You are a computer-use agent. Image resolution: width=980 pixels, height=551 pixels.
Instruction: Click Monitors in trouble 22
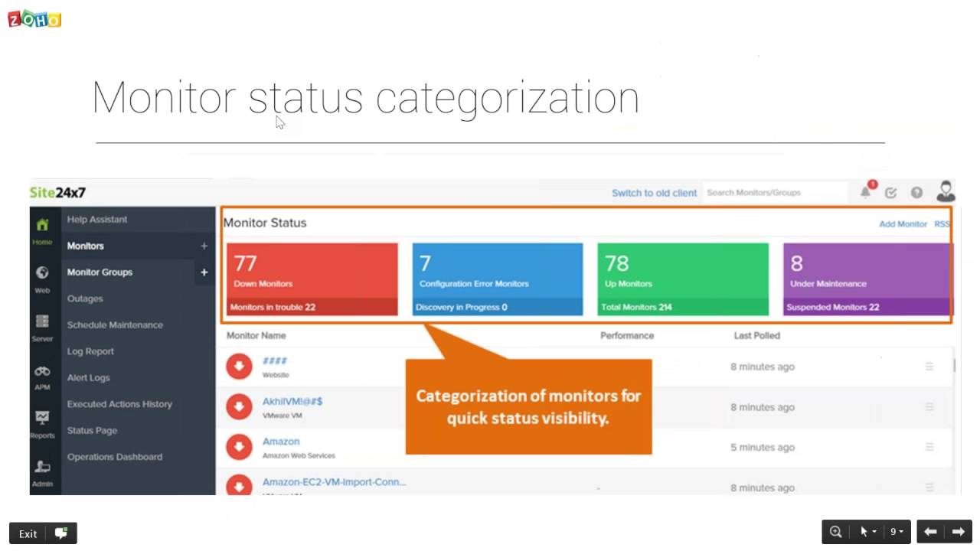coord(273,308)
